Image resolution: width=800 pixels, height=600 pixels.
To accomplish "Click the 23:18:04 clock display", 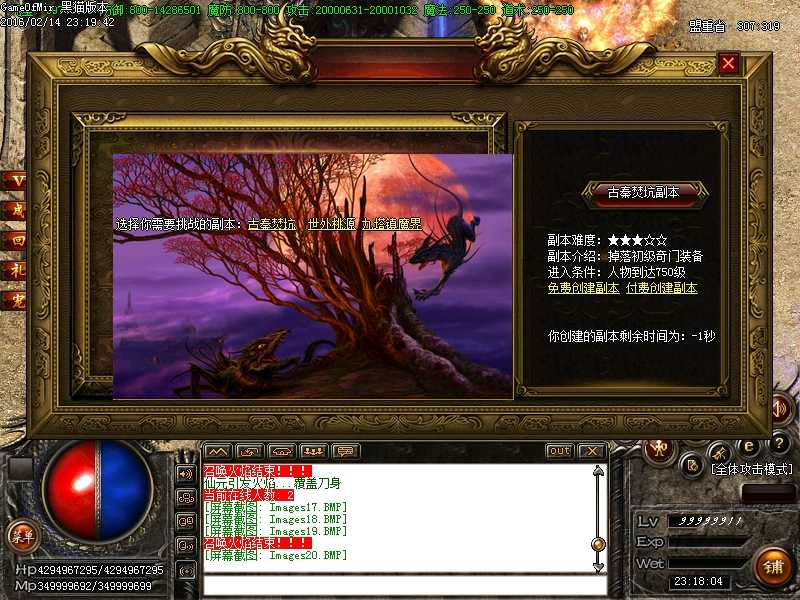I will 699,581.
